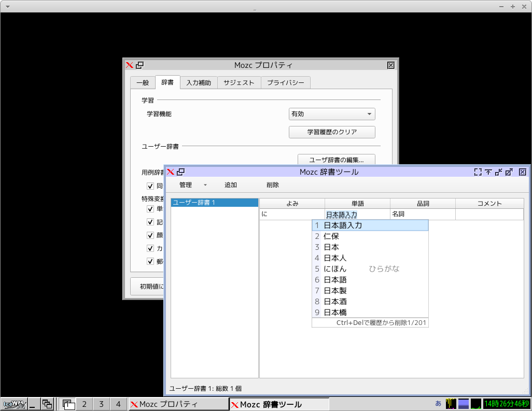Switch to workspace 3

pyautogui.click(x=102, y=404)
